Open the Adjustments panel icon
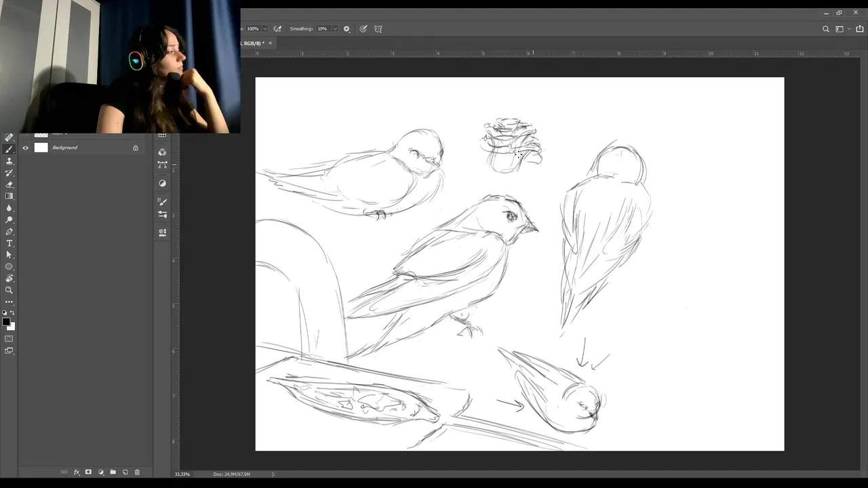The width and height of the screenshot is (868, 488). click(x=162, y=183)
